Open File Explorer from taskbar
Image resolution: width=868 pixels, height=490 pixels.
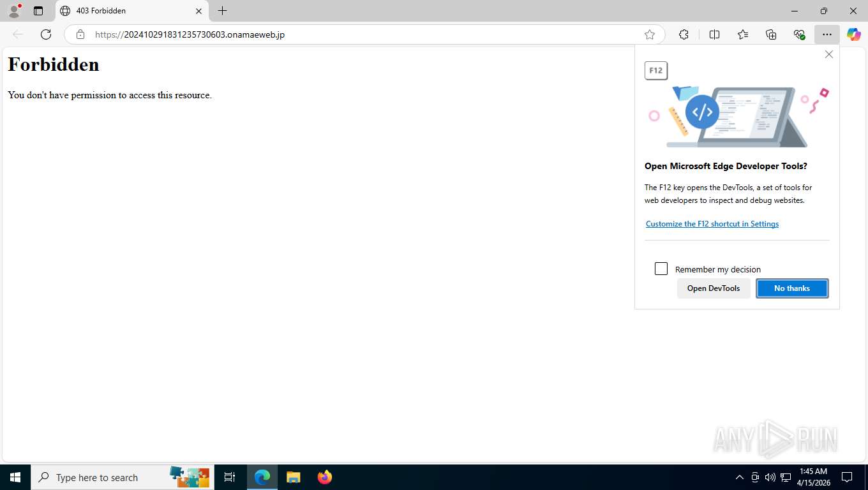[293, 477]
